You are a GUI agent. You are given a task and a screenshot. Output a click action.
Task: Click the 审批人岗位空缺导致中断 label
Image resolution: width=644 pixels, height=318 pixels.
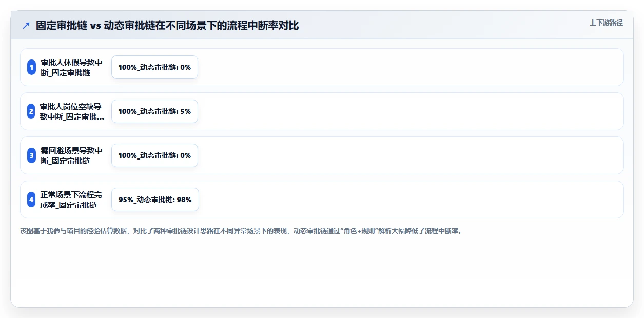click(71, 111)
